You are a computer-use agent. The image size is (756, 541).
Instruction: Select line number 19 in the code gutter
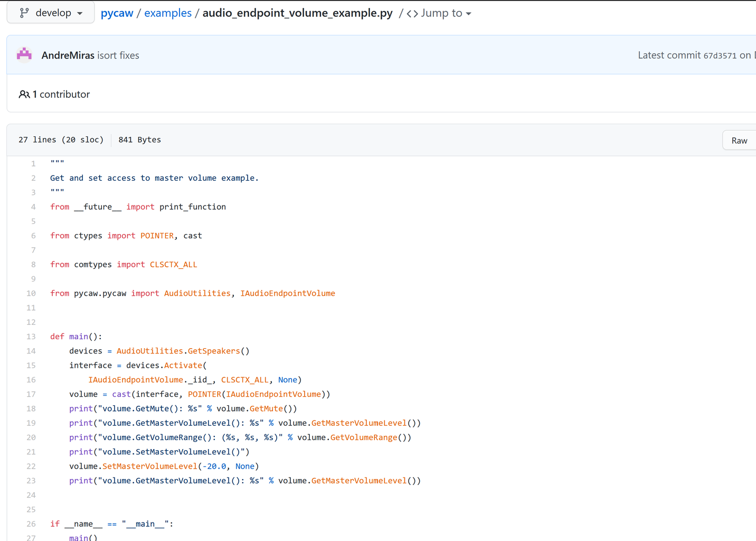click(x=31, y=423)
